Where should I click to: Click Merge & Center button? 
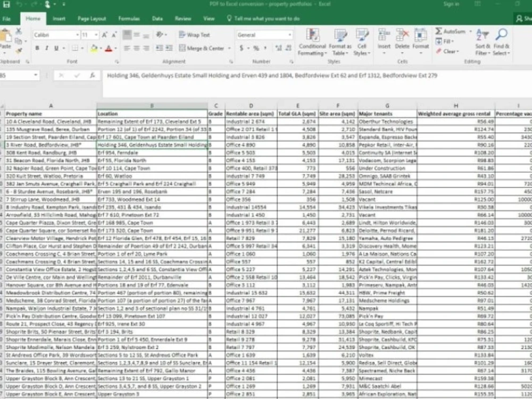(x=202, y=48)
